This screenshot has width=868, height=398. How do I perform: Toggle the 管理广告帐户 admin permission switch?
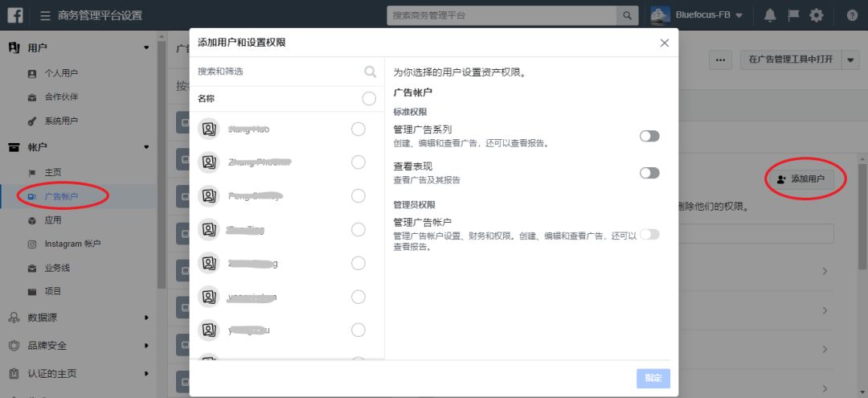[x=649, y=235]
